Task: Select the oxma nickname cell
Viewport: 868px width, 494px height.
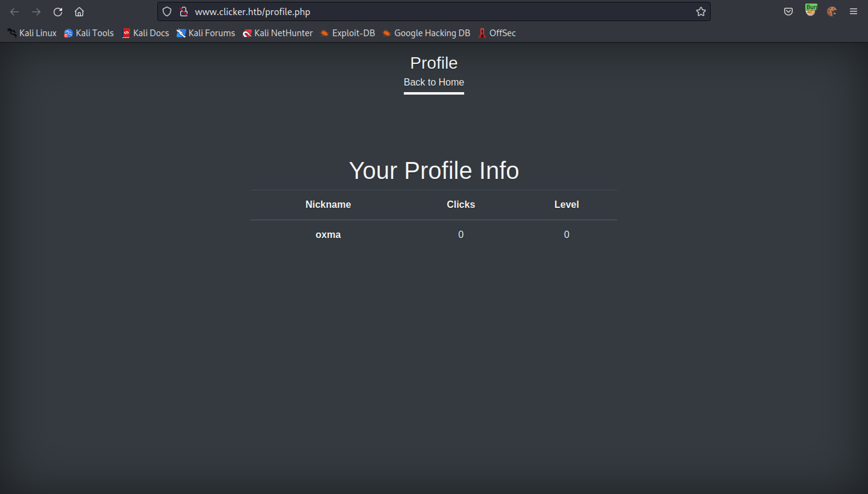Action: pyautogui.click(x=328, y=235)
